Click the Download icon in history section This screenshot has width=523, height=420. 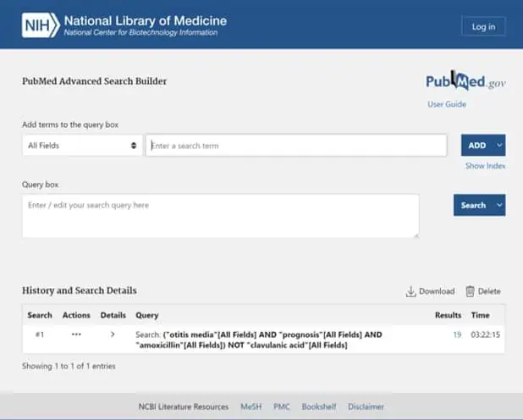411,291
